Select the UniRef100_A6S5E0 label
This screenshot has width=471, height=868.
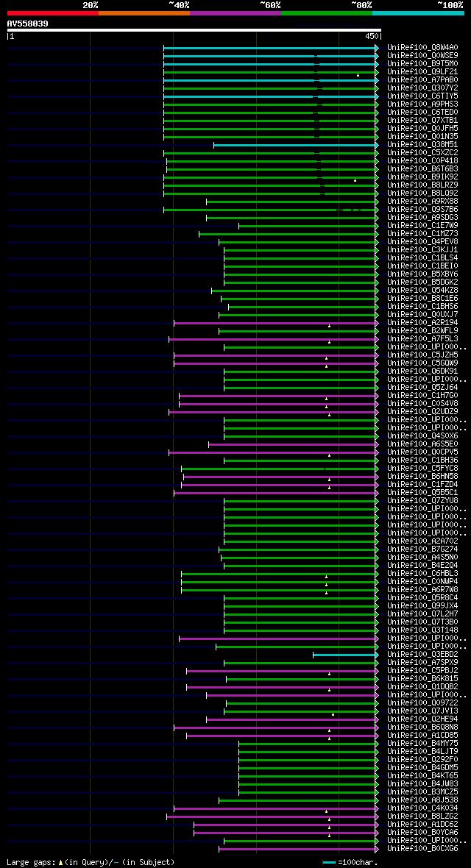click(x=422, y=444)
